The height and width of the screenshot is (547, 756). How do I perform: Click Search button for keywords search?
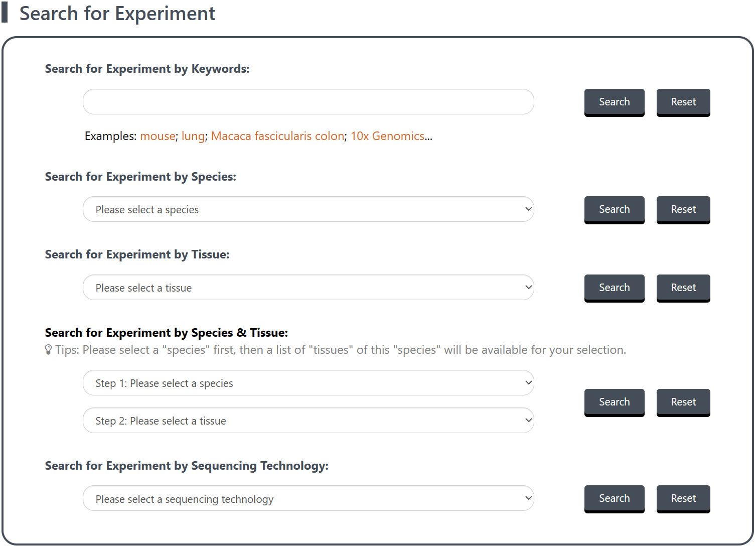[x=614, y=102]
